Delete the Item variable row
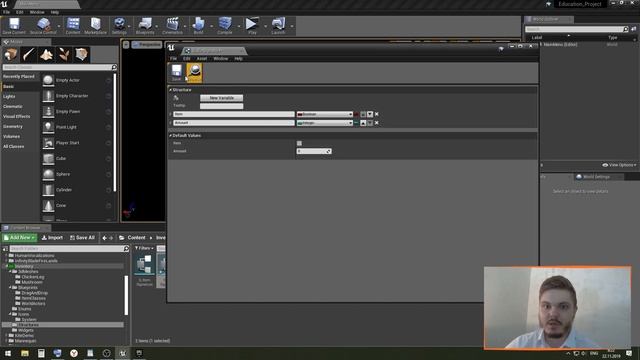 [x=377, y=114]
